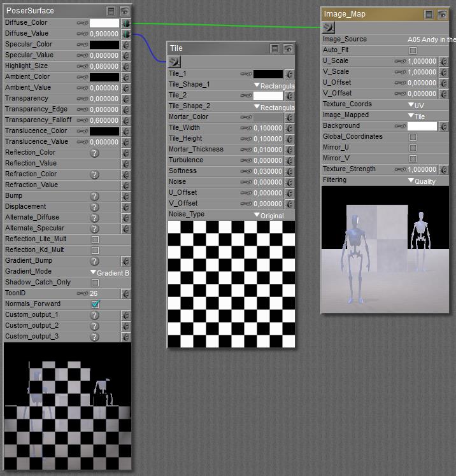This screenshot has height=476, width=456.
Task: Click Ambient_Color input connector plug
Action: click(126, 77)
